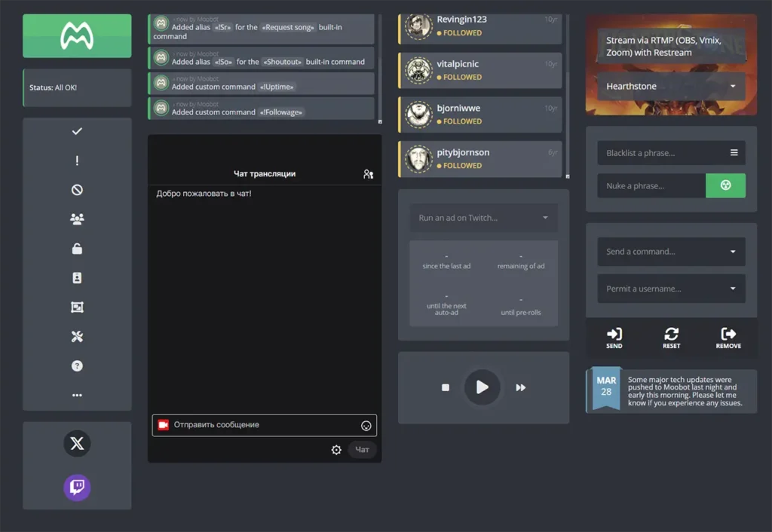Open the X (Twitter) icon at bottom left
The image size is (772, 532).
click(77, 444)
